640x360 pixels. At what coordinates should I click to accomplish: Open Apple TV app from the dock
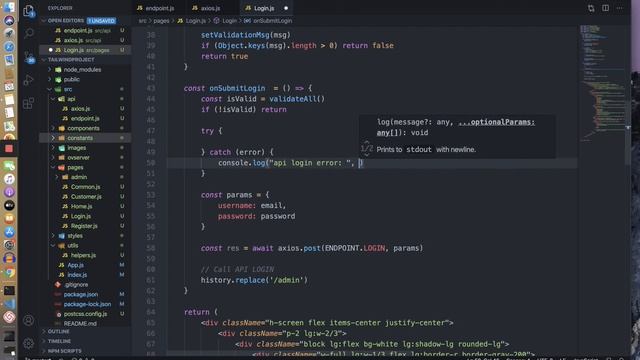click(9, 205)
